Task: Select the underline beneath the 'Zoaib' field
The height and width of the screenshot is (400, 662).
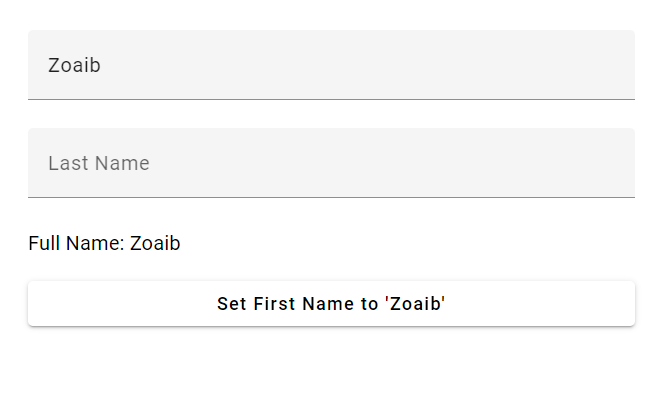Action: pyautogui.click(x=331, y=99)
